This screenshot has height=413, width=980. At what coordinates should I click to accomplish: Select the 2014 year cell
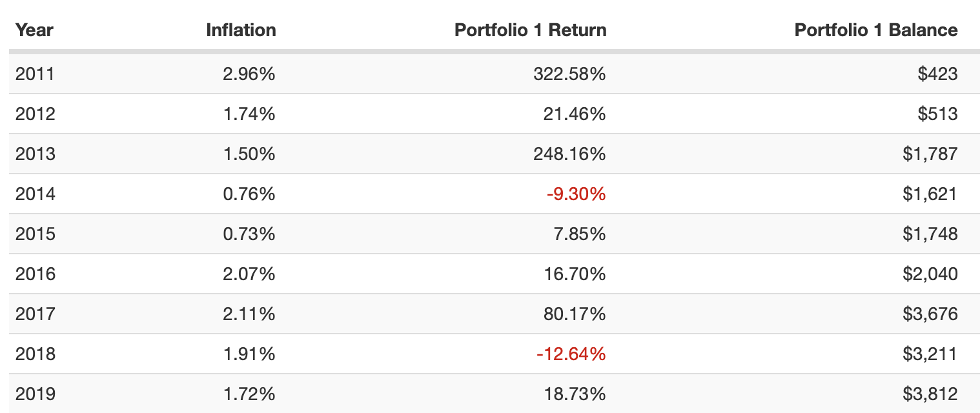coord(35,194)
